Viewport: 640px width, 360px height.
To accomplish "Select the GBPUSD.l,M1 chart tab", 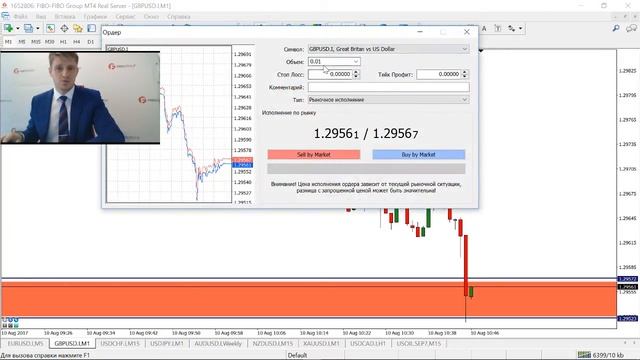I will (72, 344).
